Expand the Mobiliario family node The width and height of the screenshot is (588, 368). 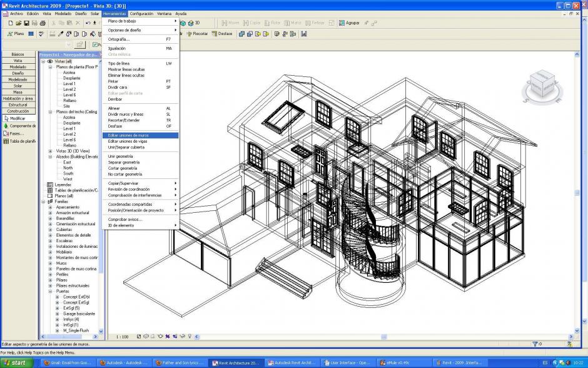pos(51,252)
